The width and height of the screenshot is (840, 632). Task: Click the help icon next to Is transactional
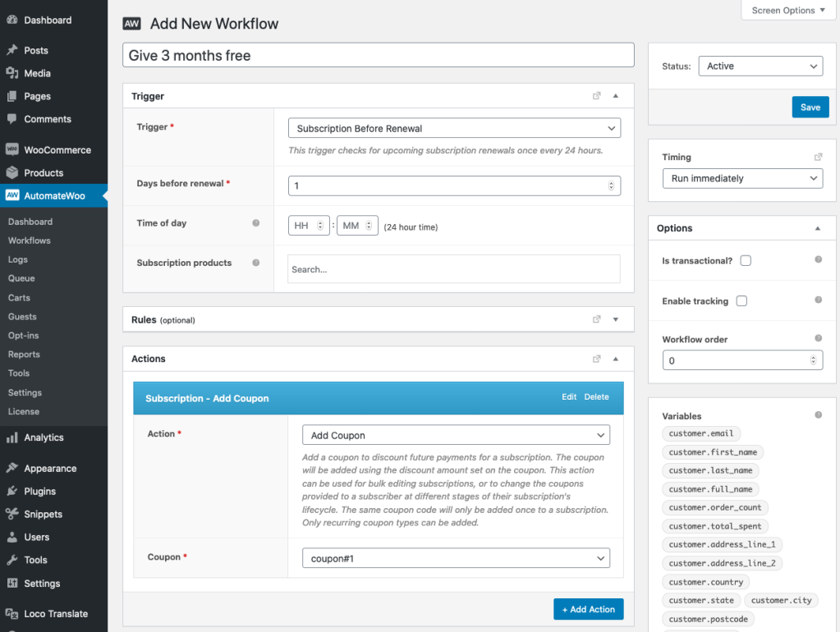coord(818,260)
